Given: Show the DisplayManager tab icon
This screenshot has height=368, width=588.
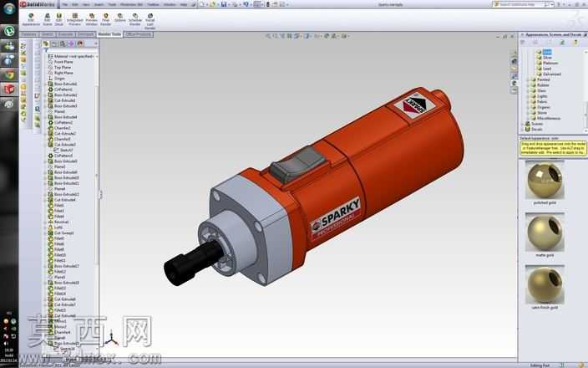Looking at the screenshot, I should click(80, 44).
